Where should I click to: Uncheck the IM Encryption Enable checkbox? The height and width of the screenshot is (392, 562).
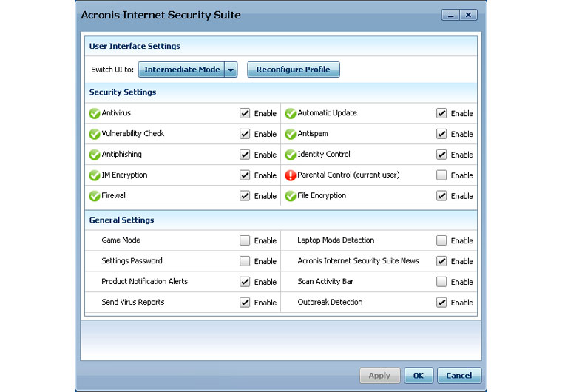tap(245, 175)
